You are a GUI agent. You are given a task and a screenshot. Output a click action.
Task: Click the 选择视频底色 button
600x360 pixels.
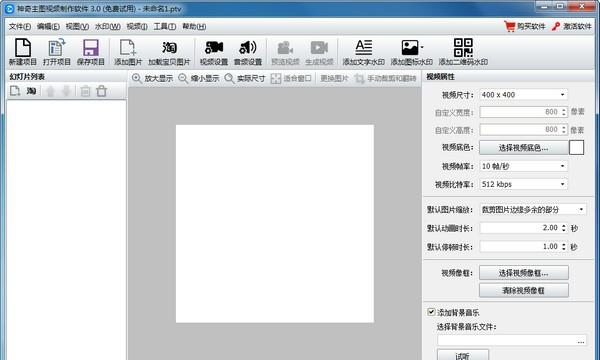point(523,148)
